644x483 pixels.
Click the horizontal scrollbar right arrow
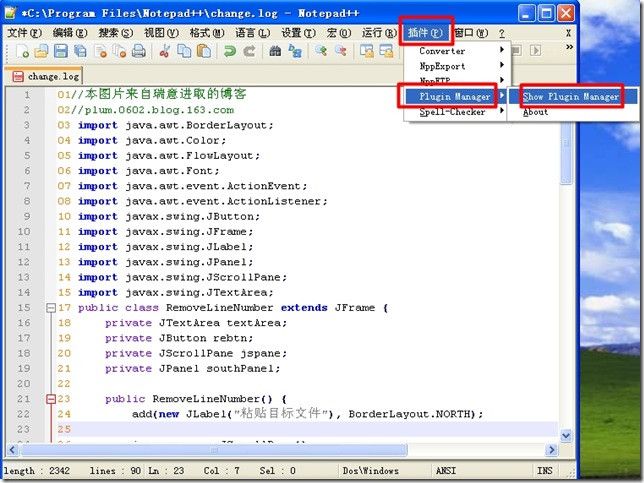[552, 450]
